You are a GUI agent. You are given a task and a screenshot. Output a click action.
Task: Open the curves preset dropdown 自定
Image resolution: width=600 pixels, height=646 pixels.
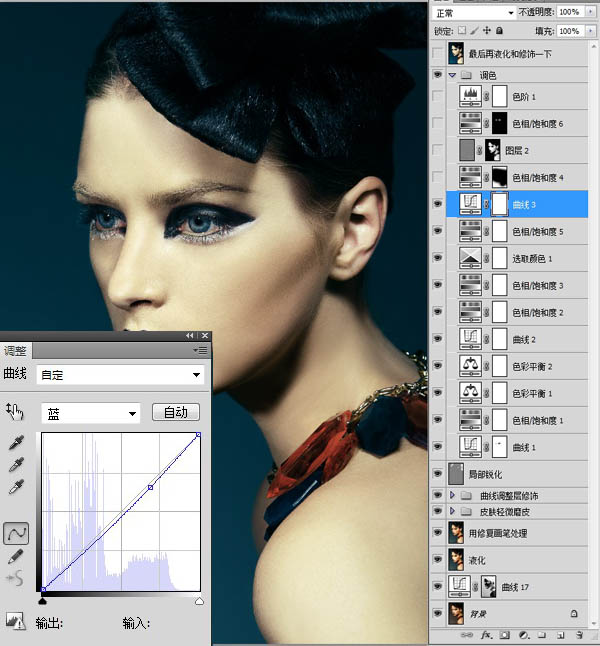pyautogui.click(x=120, y=375)
